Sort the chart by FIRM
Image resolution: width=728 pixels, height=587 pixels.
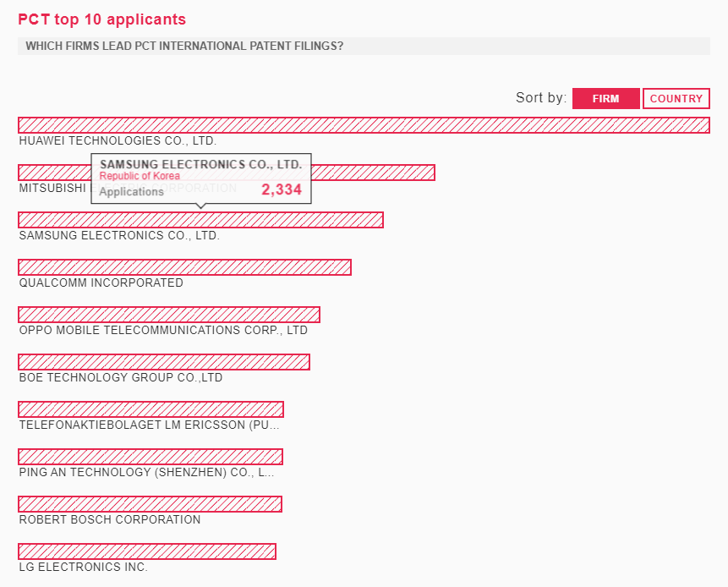[605, 99]
